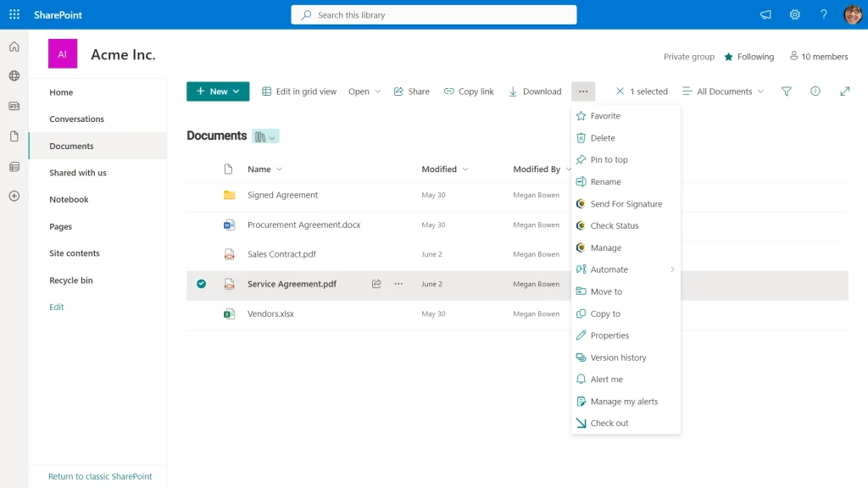
Task: Open the 10 members list
Action: 819,57
